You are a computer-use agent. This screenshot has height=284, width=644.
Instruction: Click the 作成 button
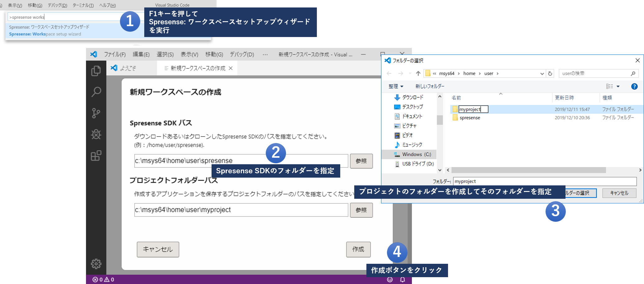358,249
